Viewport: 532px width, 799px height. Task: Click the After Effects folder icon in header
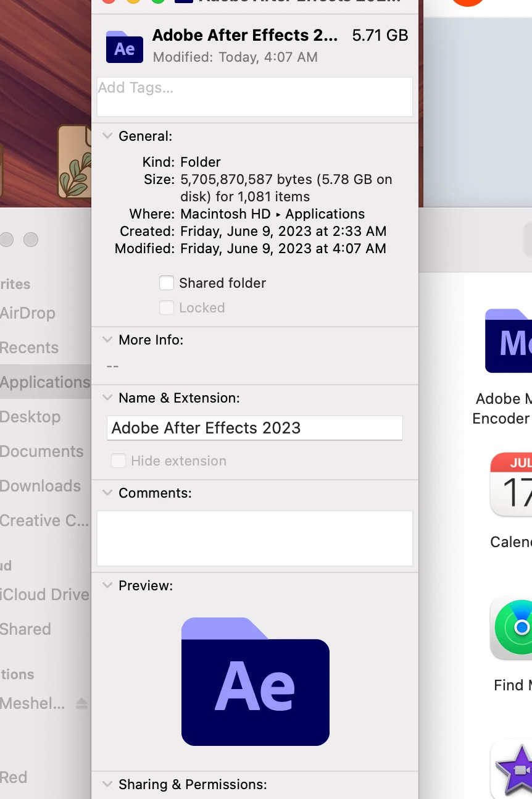(124, 47)
